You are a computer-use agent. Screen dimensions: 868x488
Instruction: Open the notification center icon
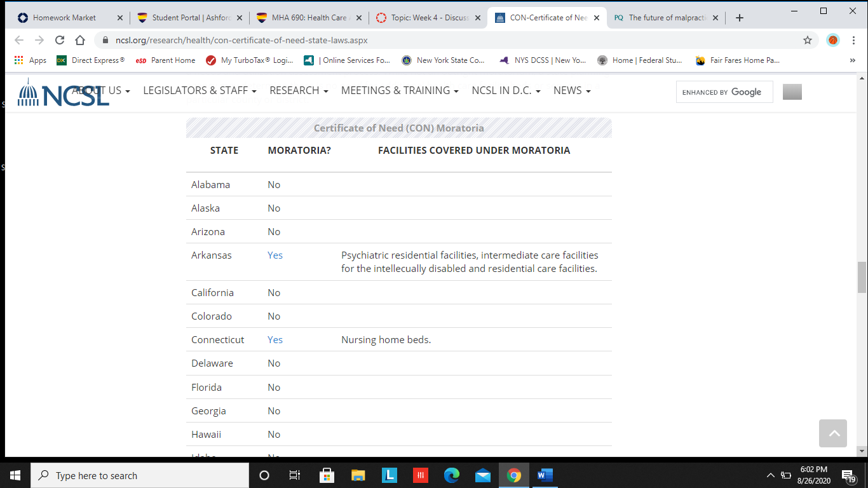(x=848, y=475)
